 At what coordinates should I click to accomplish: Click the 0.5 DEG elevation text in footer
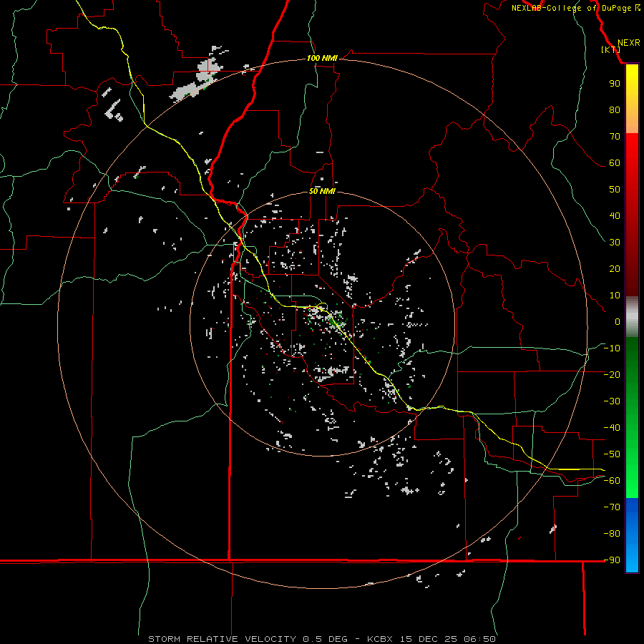326,639
